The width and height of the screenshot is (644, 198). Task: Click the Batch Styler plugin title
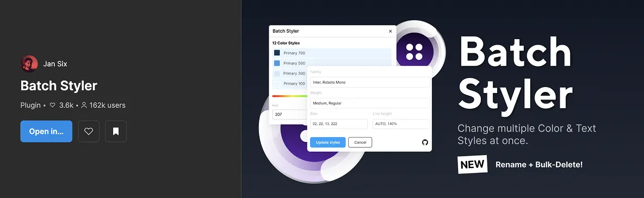point(59,85)
